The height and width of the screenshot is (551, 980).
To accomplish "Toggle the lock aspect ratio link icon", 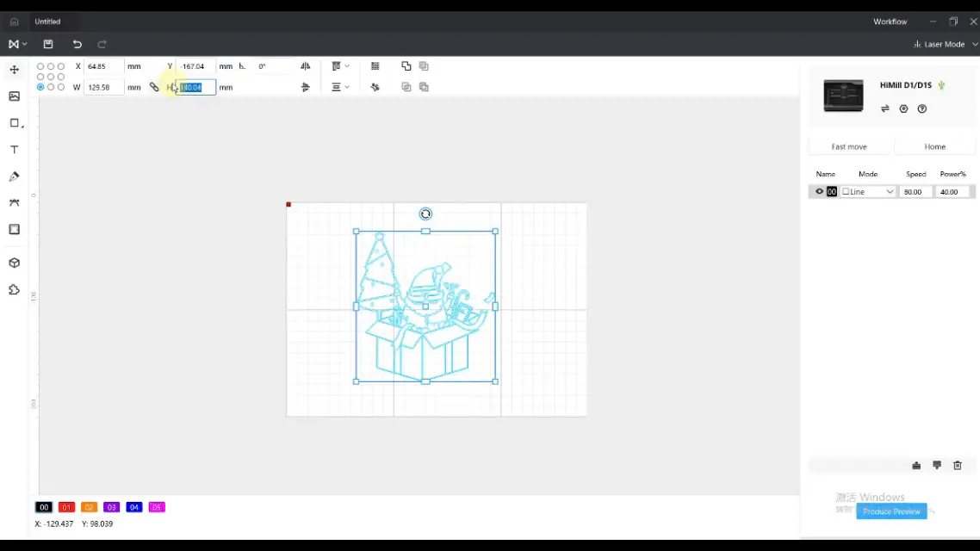I will 154,86.
